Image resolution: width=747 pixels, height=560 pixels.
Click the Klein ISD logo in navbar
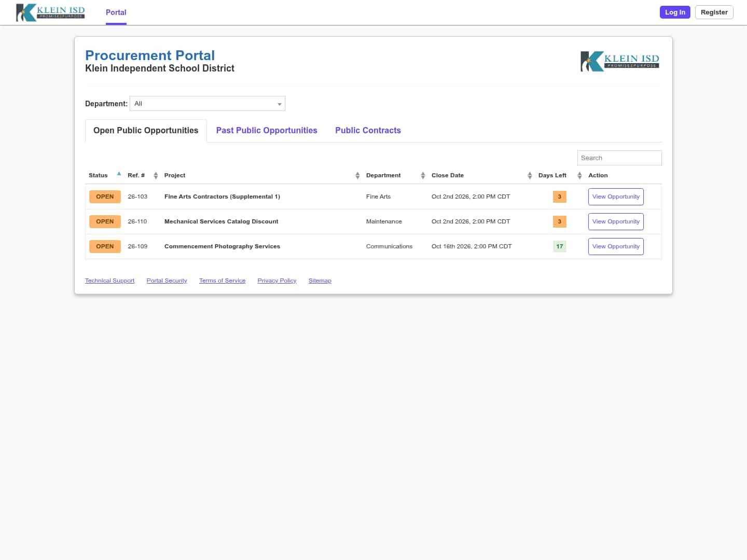50,12
